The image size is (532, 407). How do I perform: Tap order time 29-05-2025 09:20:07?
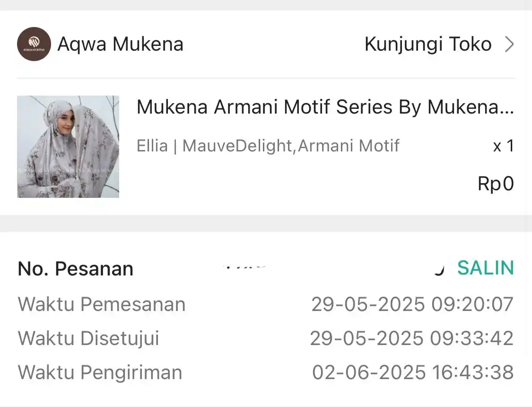coord(412,304)
